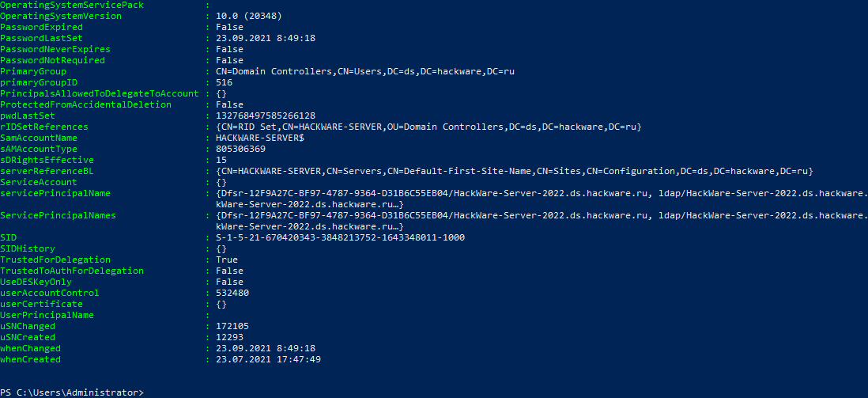Screen dimensions: 868x398
Task: Click the uSNChanged value 172105
Action: click(232, 326)
